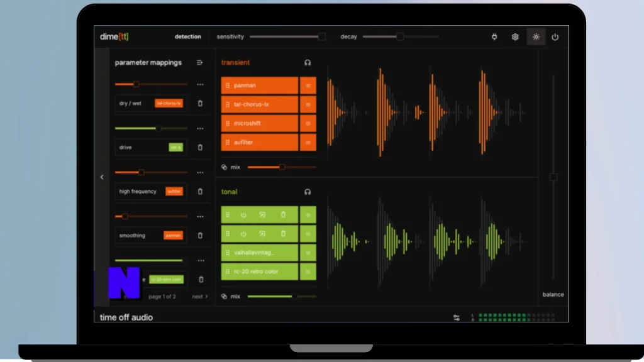The image size is (644, 362).
Task: Grab the valhallavintag drag handle
Action: (x=228, y=253)
